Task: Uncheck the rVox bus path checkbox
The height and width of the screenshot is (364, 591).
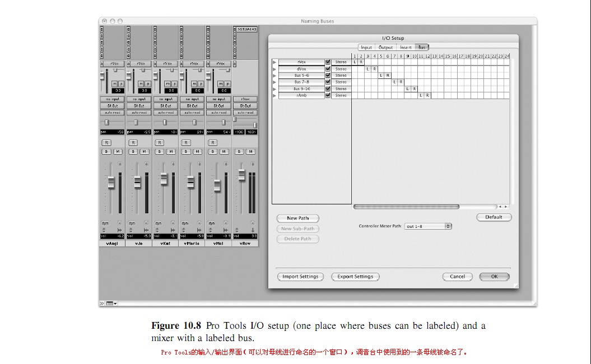Action: pyautogui.click(x=328, y=62)
